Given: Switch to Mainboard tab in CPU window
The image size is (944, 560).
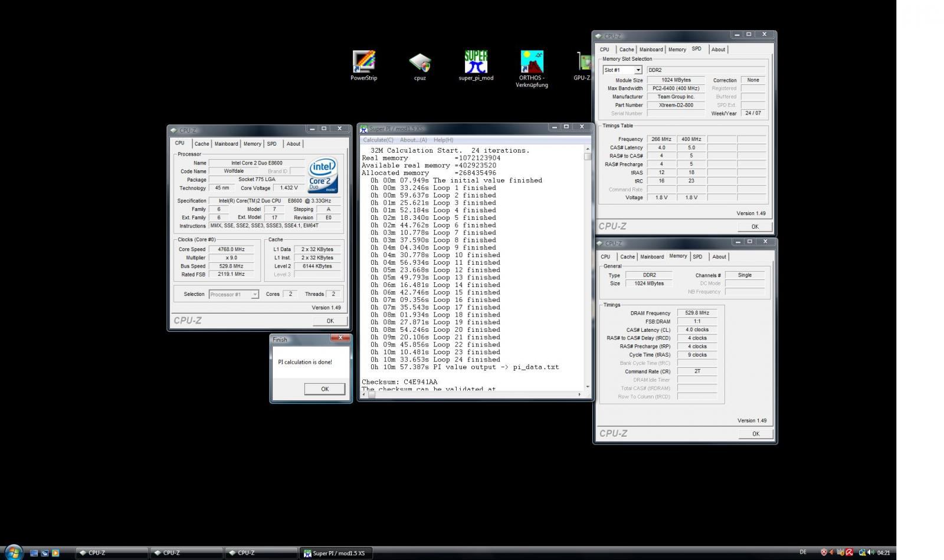Looking at the screenshot, I should point(226,144).
